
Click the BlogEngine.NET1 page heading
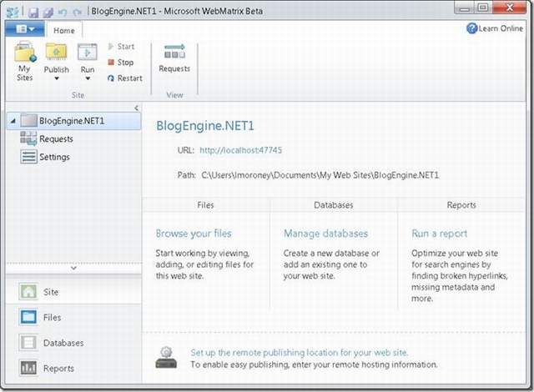205,126
